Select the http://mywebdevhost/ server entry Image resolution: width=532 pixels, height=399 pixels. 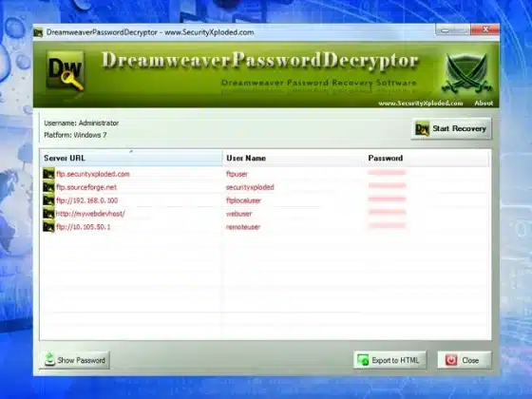pos(90,214)
